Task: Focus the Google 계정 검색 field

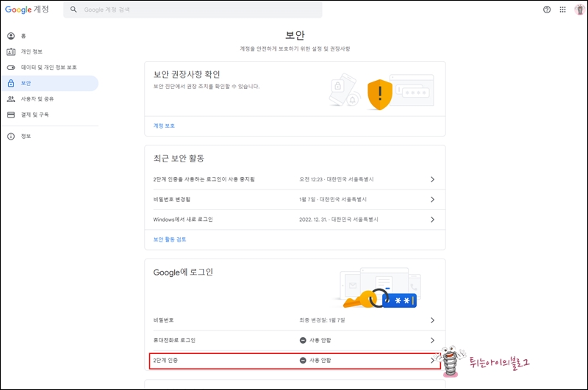Action: [193, 10]
